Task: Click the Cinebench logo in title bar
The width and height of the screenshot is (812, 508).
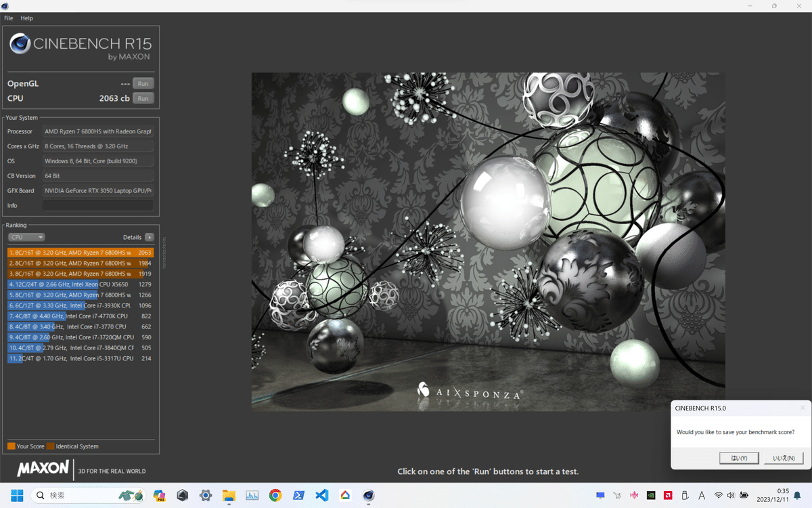Action: pyautogui.click(x=5, y=5)
